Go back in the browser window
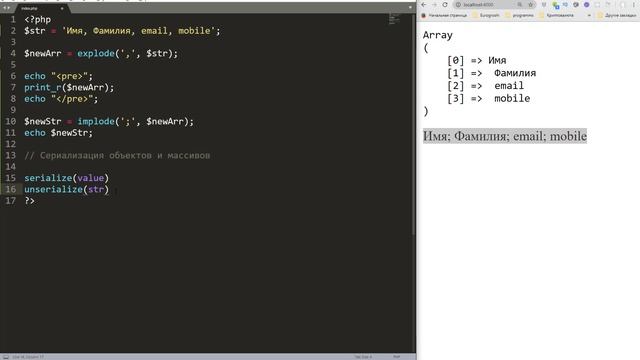Image resolution: width=640 pixels, height=360 pixels. click(424, 5)
